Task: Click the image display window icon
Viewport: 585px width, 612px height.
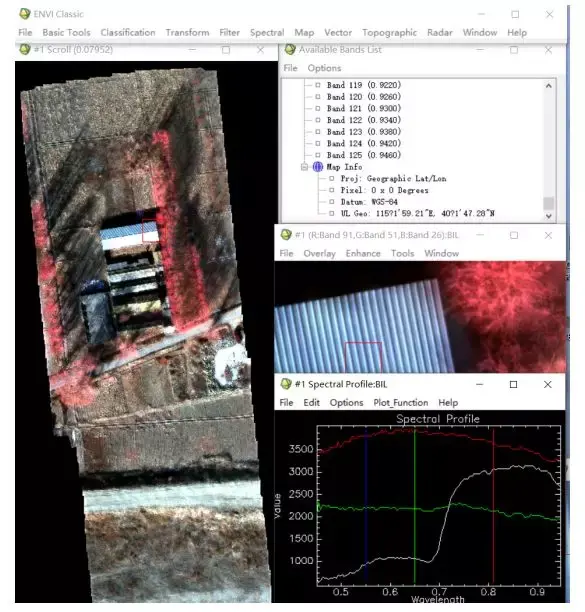Action: 286,235
